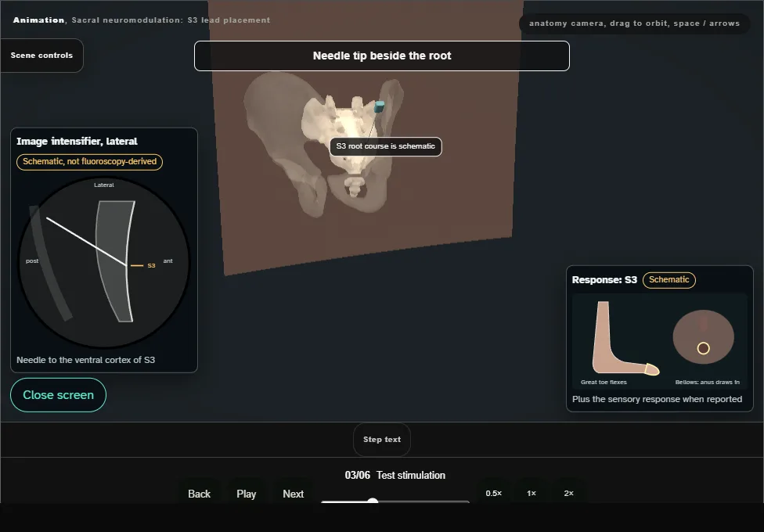The height and width of the screenshot is (532, 764).
Task: Click the 'Great toe flexes' caption
Action: tap(604, 382)
